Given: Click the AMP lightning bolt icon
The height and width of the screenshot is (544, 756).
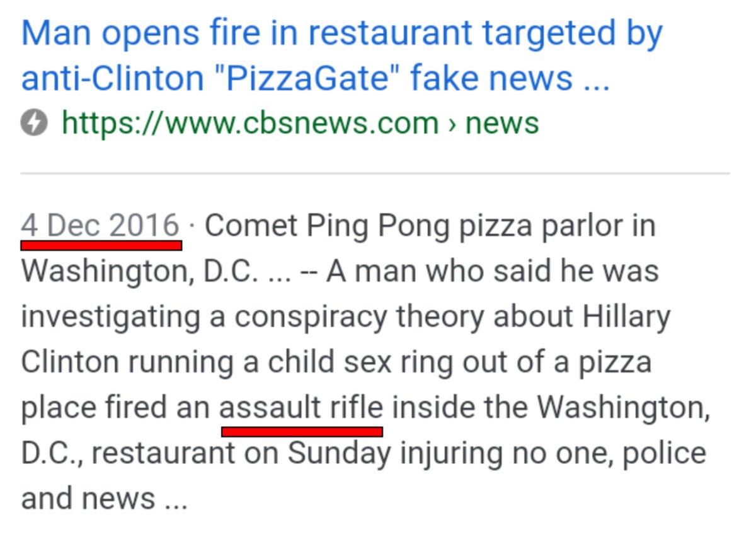Looking at the screenshot, I should (34, 123).
